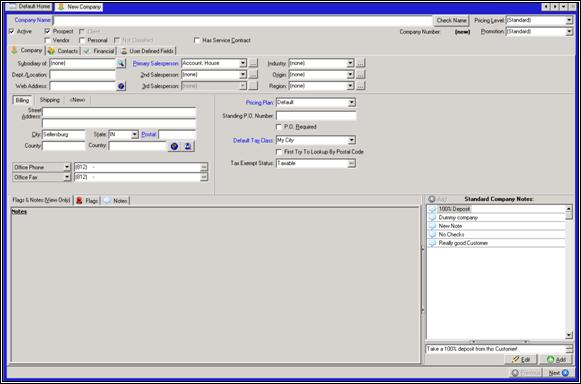The width and height of the screenshot is (581, 384).
Task: Enable the Personal checkbox
Action: 82,40
